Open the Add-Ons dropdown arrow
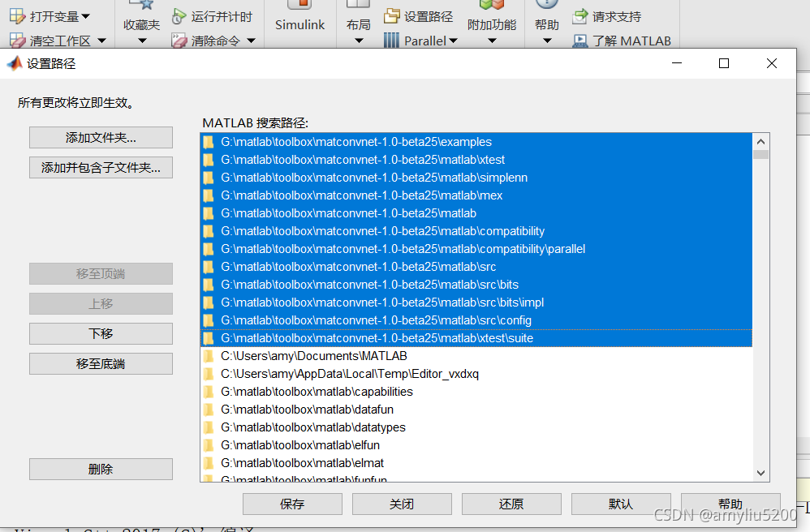The width and height of the screenshot is (810, 532). tap(492, 41)
